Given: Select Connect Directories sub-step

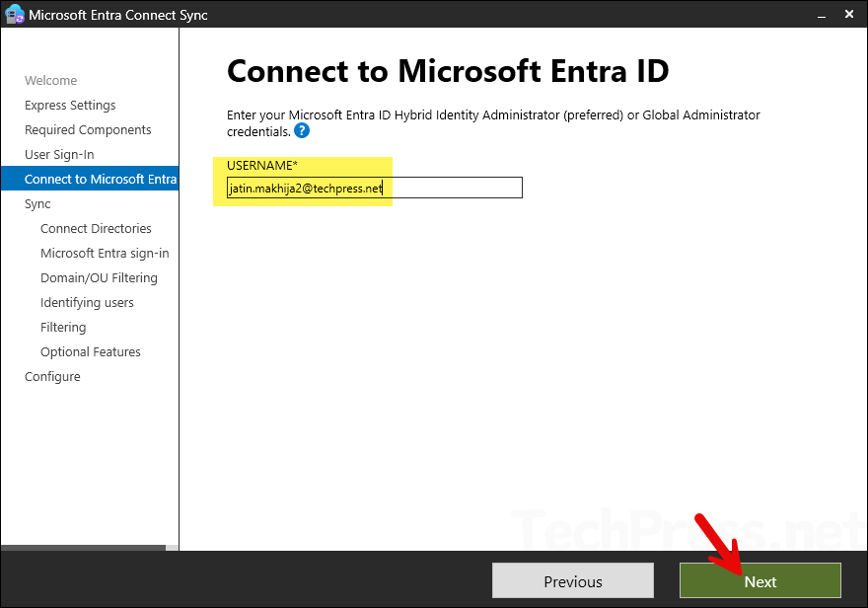Looking at the screenshot, I should click(x=96, y=229).
